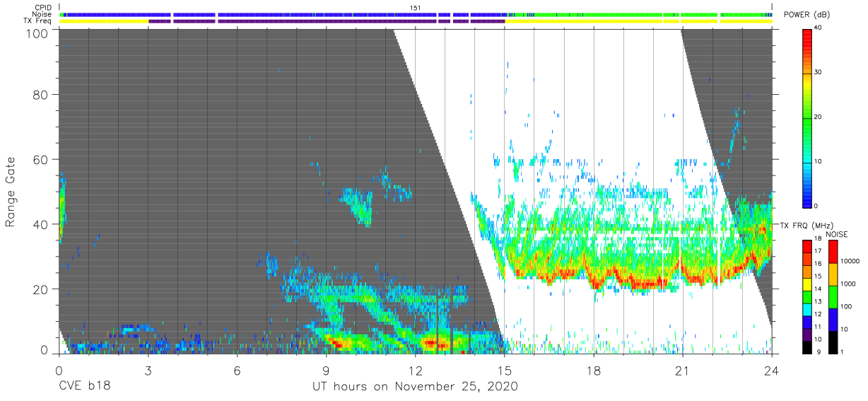The image size is (868, 401).
Task: Click the CPID value 151
Action: [x=416, y=8]
